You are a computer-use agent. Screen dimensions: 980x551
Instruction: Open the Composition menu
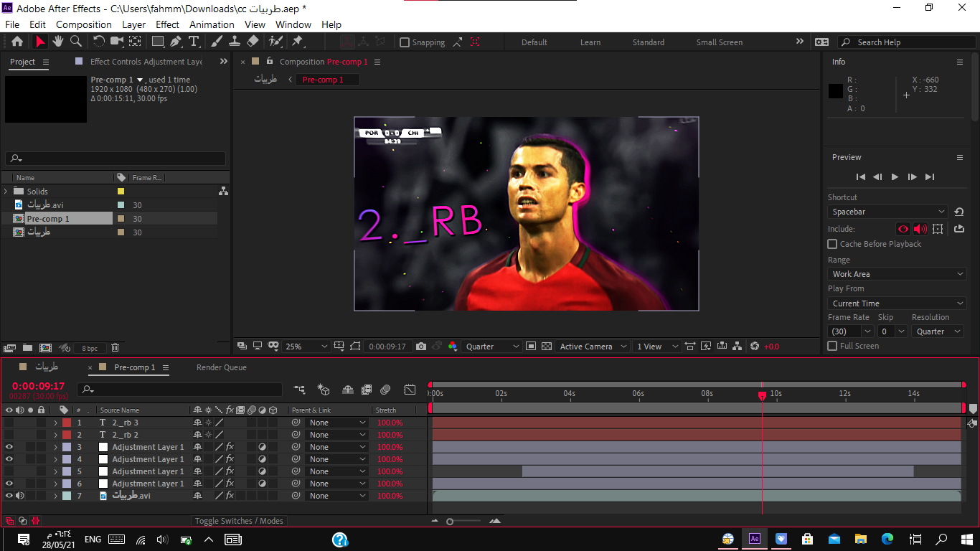[x=84, y=24]
